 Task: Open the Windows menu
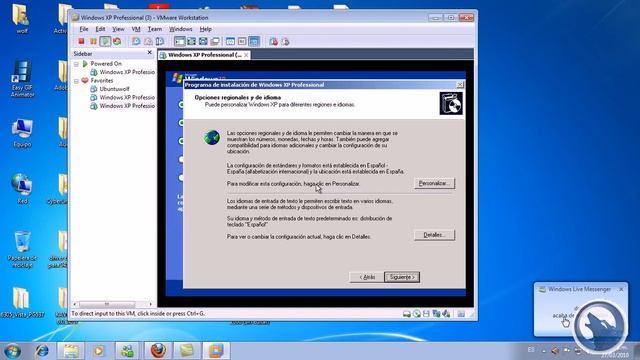coord(180,29)
